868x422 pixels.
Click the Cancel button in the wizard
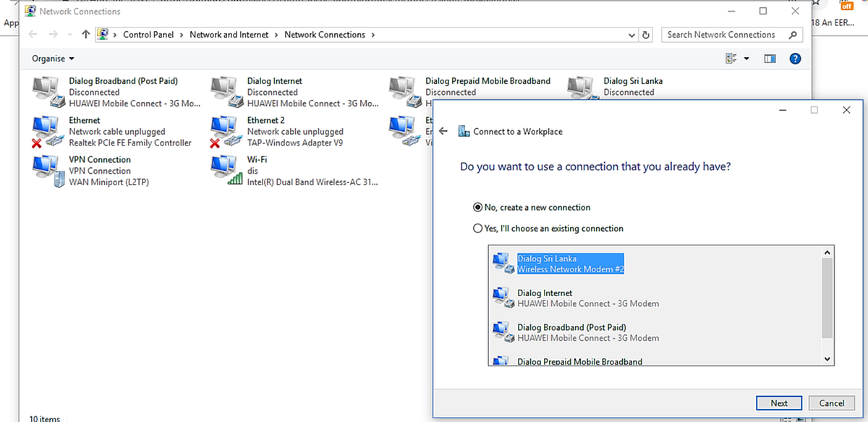pyautogui.click(x=831, y=403)
